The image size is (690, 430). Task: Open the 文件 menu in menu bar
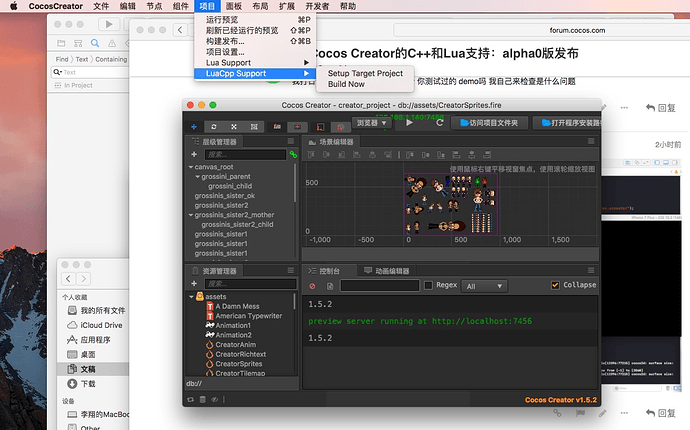pos(101,6)
